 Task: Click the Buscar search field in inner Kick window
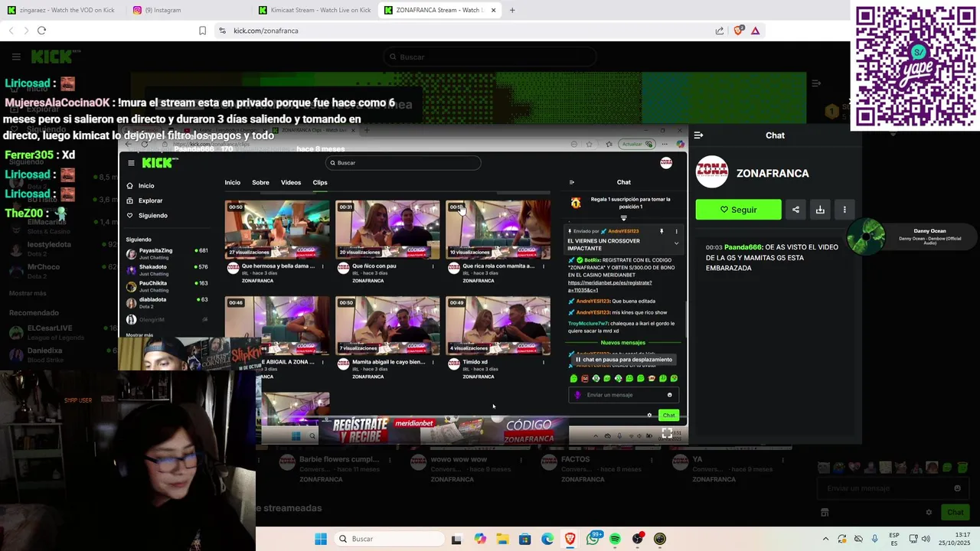click(403, 162)
